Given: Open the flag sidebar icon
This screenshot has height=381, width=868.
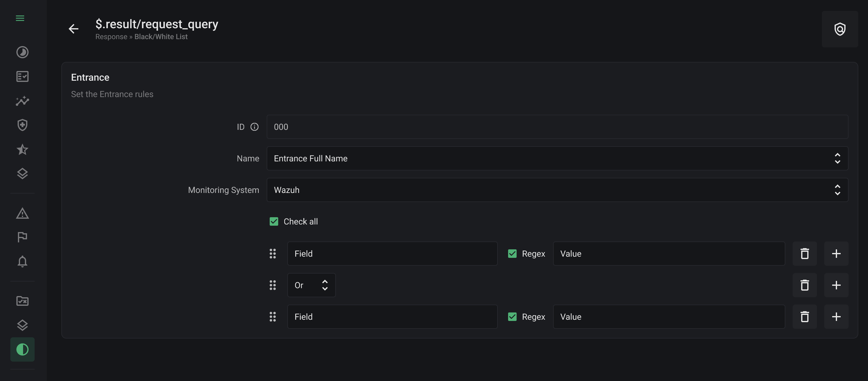Looking at the screenshot, I should pyautogui.click(x=22, y=237).
